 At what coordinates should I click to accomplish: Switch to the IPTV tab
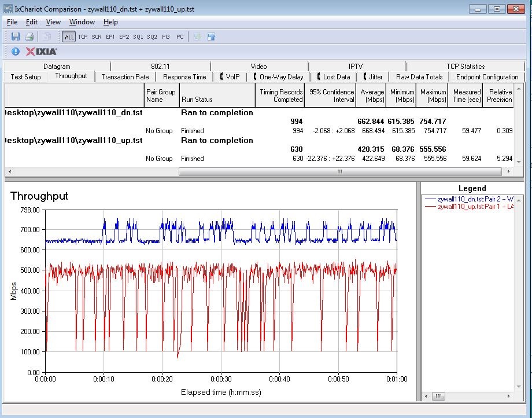356,67
